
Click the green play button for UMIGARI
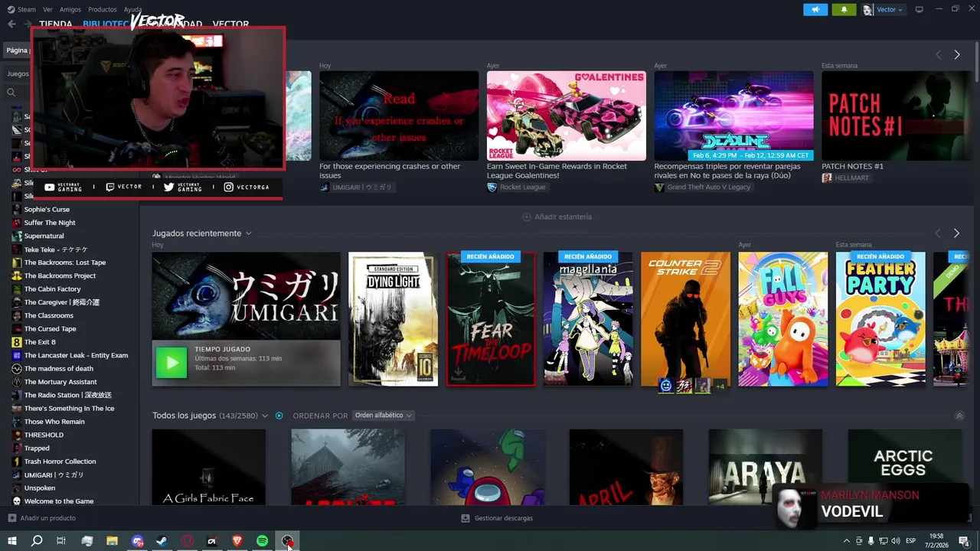171,363
